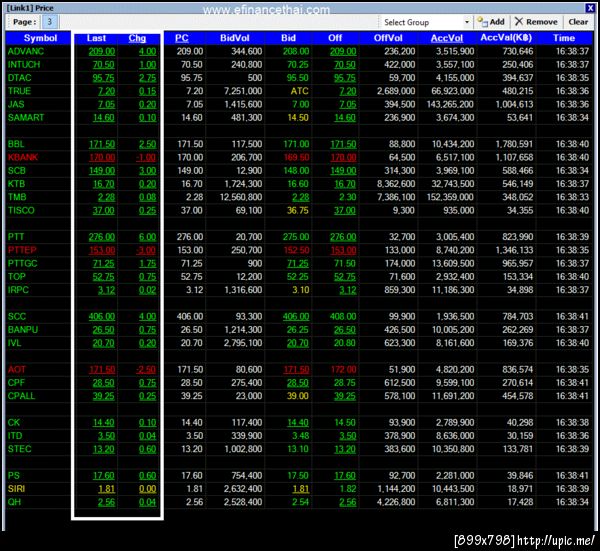Select the red AOT symbol
This screenshot has width=600, height=551.
tap(16, 369)
